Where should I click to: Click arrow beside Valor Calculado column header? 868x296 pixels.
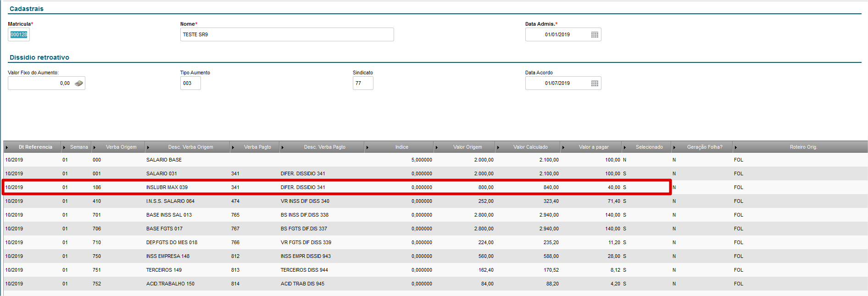click(498, 147)
